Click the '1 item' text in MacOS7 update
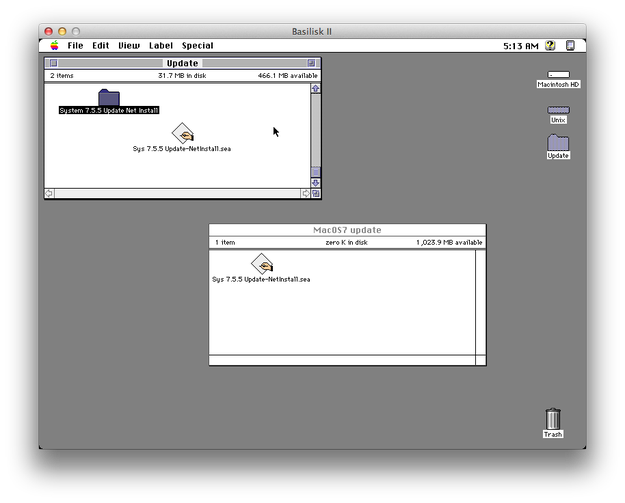Screen dimensions: 625x503 pyautogui.click(x=225, y=242)
